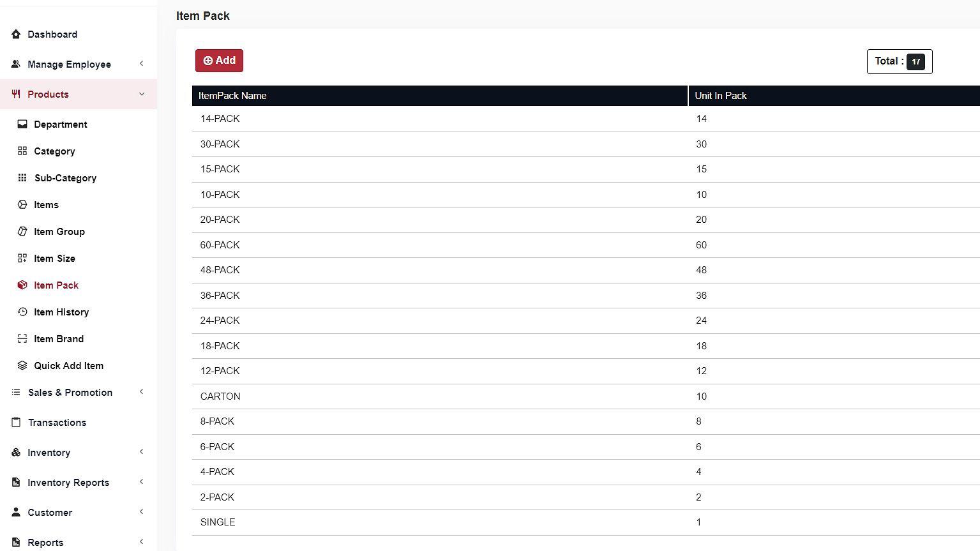Select the Item Pack menu entry
Viewport: 980px width, 551px height.
point(56,285)
